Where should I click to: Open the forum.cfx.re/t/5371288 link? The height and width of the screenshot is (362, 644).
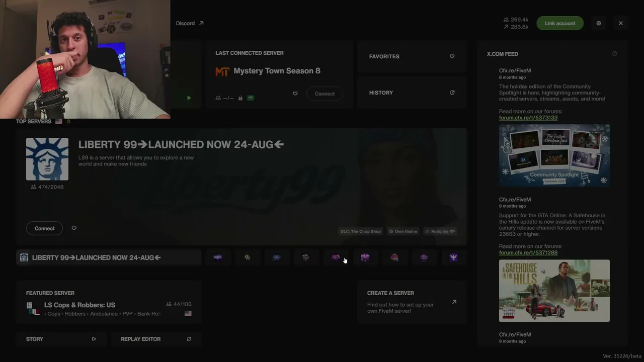pos(528,252)
